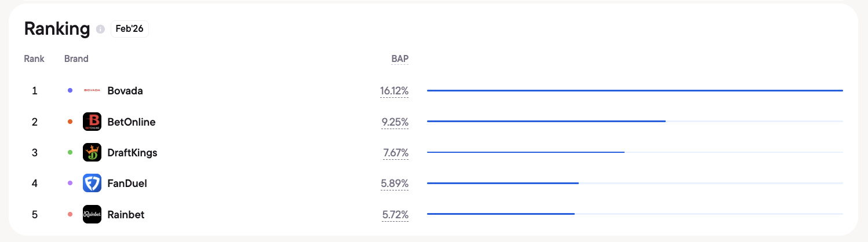This screenshot has width=868, height=242.
Task: Click the BAP column header
Action: coord(400,58)
